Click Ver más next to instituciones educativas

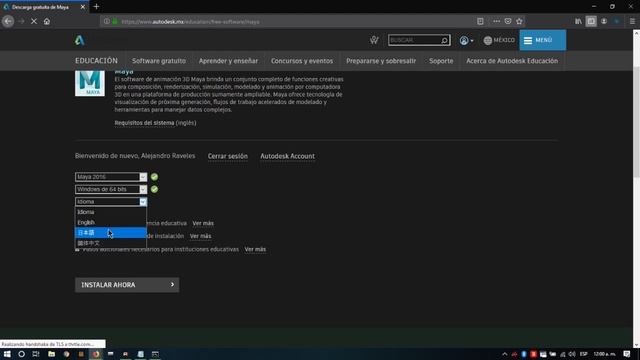pyautogui.click(x=255, y=249)
